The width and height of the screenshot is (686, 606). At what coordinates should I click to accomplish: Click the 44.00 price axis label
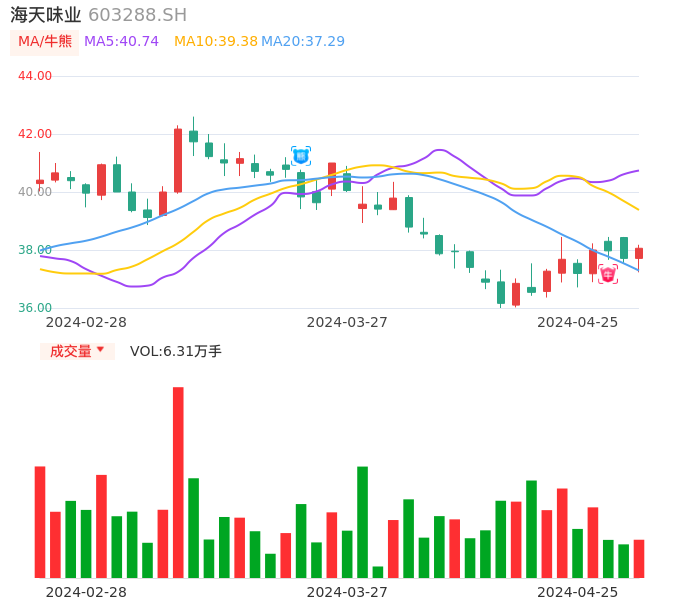[x=35, y=76]
